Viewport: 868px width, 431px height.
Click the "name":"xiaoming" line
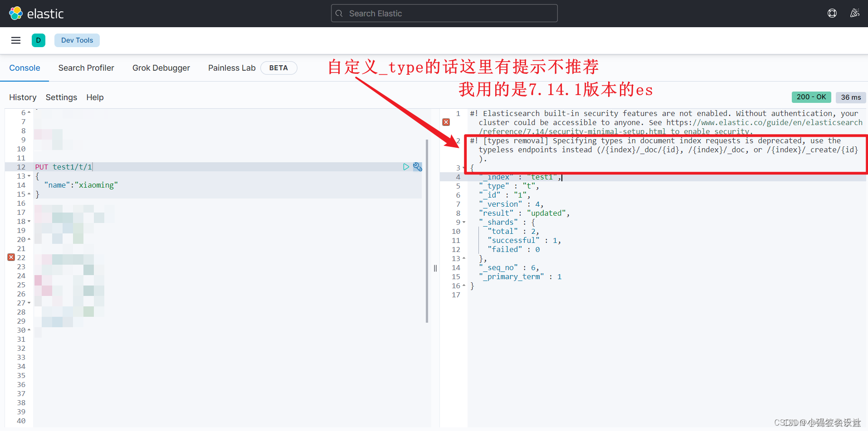[81, 185]
